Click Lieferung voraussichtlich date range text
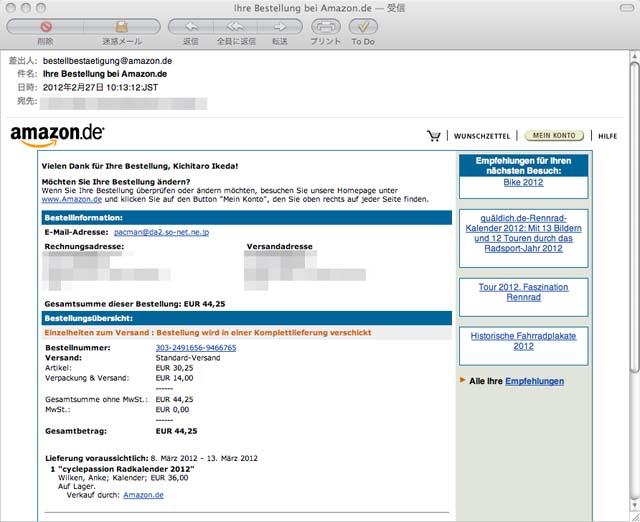Image resolution: width=640 pixels, height=522 pixels. (x=204, y=458)
